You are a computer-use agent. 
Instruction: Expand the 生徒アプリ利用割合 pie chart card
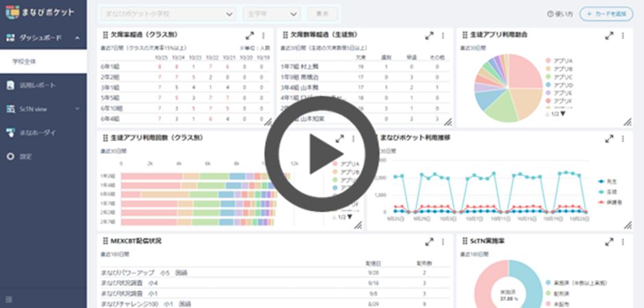pos(609,36)
